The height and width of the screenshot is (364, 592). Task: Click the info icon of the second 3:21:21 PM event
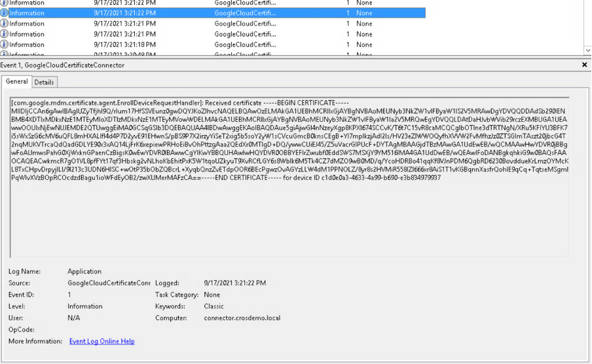click(5, 34)
